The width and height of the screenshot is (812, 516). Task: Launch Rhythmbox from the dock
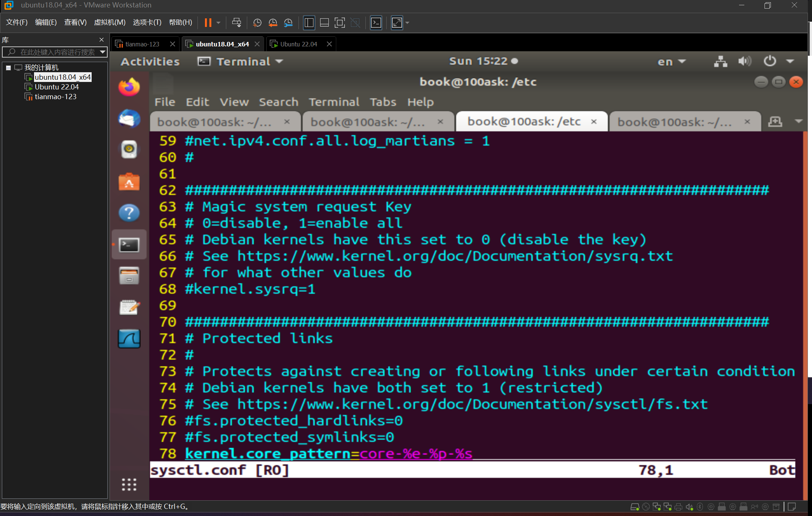point(129,149)
